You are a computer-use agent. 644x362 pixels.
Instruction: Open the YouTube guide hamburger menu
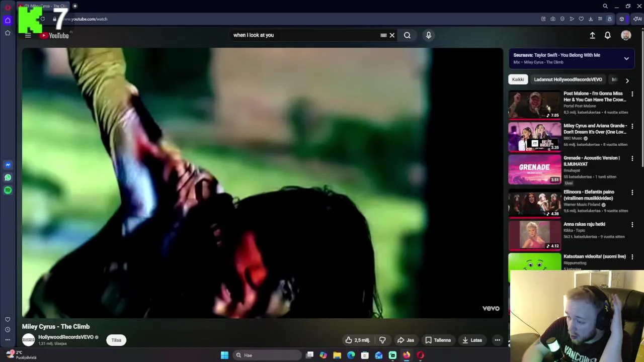pyautogui.click(x=28, y=35)
